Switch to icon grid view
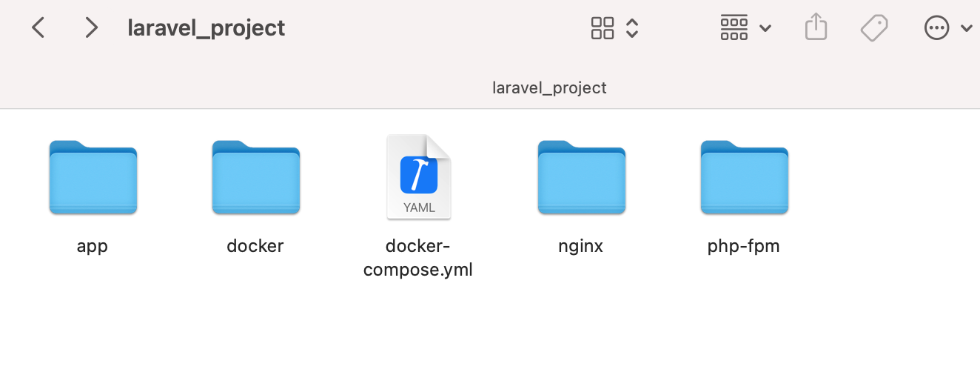Image resolution: width=980 pixels, height=375 pixels. point(603,28)
